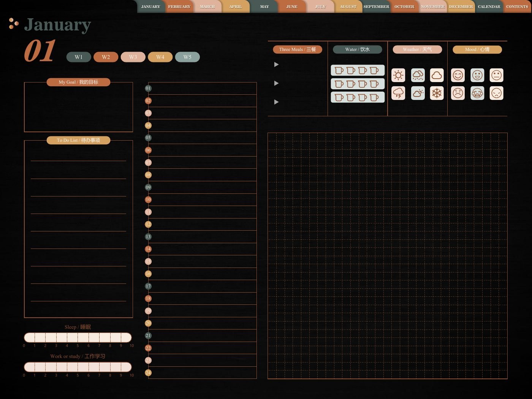Tap the numbered circle 17 in the schedule
The height and width of the screenshot is (399, 532).
[148, 286]
